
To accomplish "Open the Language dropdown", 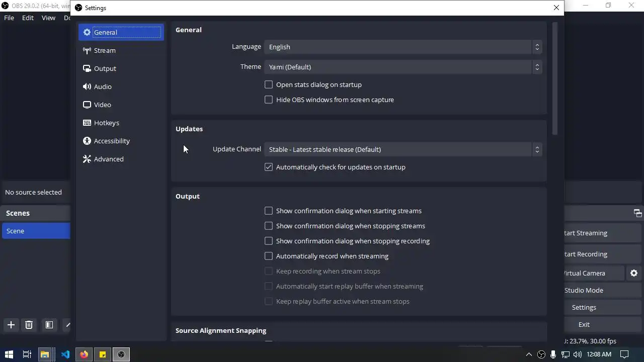I will (403, 47).
